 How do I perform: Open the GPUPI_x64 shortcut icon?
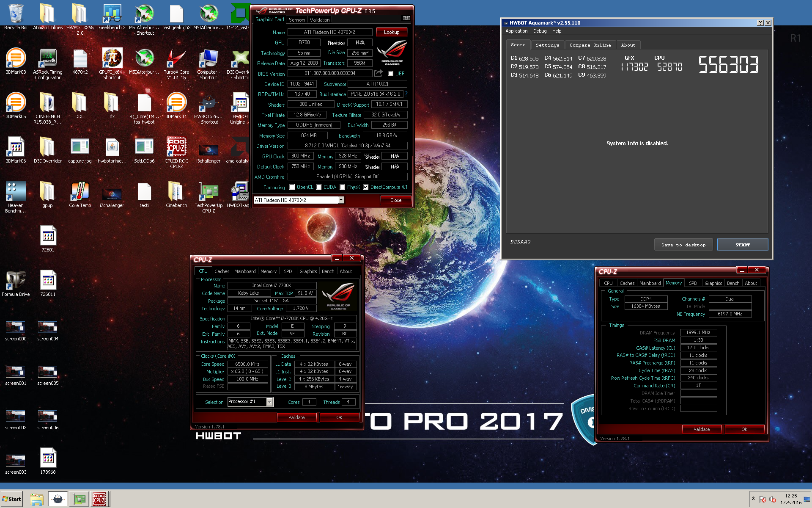(112, 63)
